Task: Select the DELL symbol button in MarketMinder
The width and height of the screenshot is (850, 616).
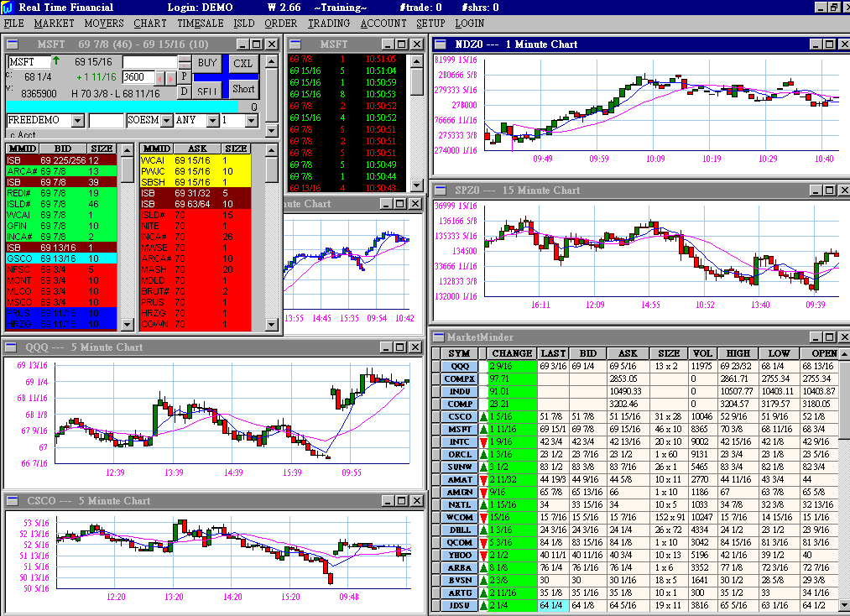Action: pyautogui.click(x=460, y=530)
